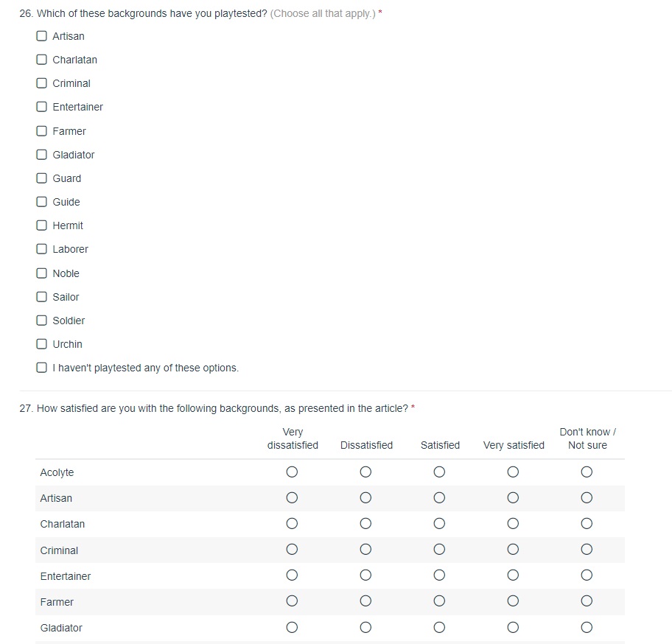Rate Criminal as Dissatisfied

click(x=365, y=550)
